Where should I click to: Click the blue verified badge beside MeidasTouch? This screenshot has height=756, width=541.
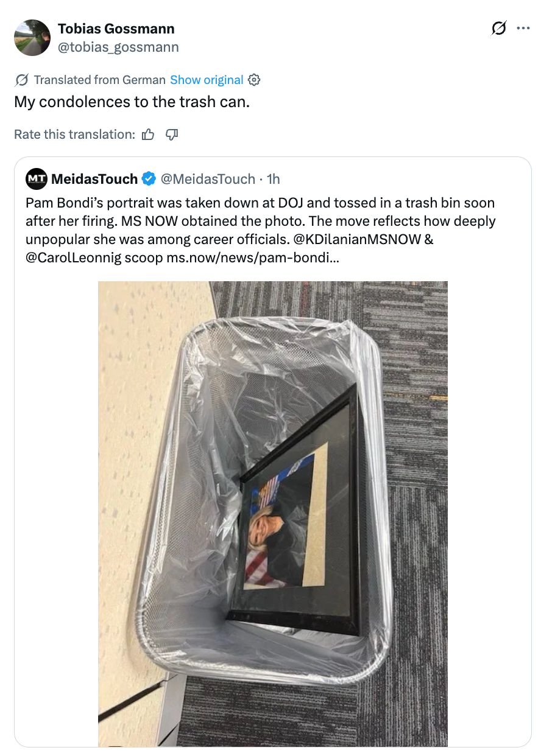coord(148,179)
